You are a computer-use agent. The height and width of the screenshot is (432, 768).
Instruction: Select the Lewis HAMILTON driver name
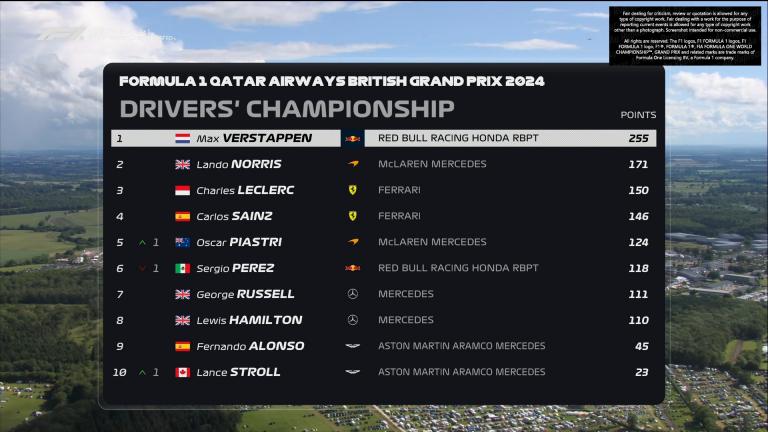(249, 320)
